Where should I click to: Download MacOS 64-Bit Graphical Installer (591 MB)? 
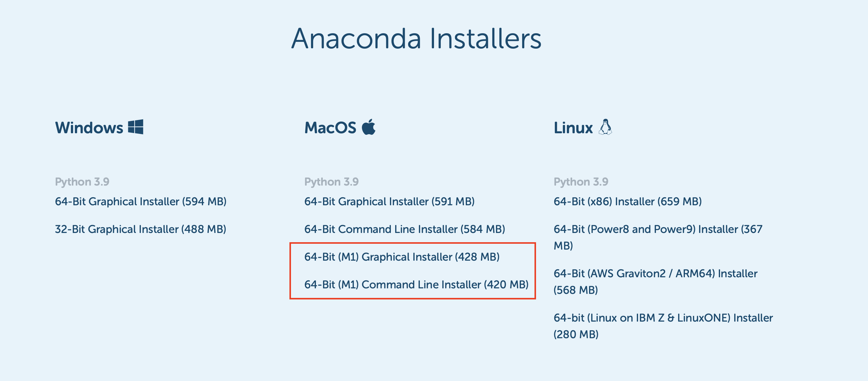[x=389, y=201]
